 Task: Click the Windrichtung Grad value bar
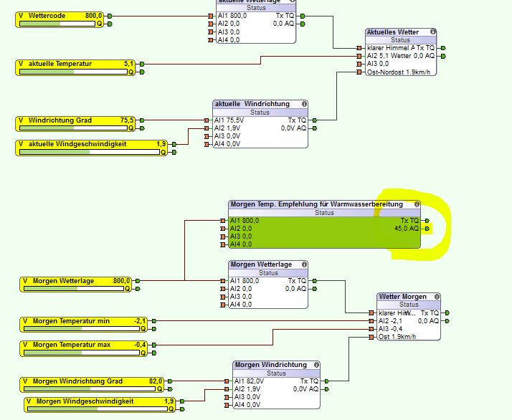(73, 128)
